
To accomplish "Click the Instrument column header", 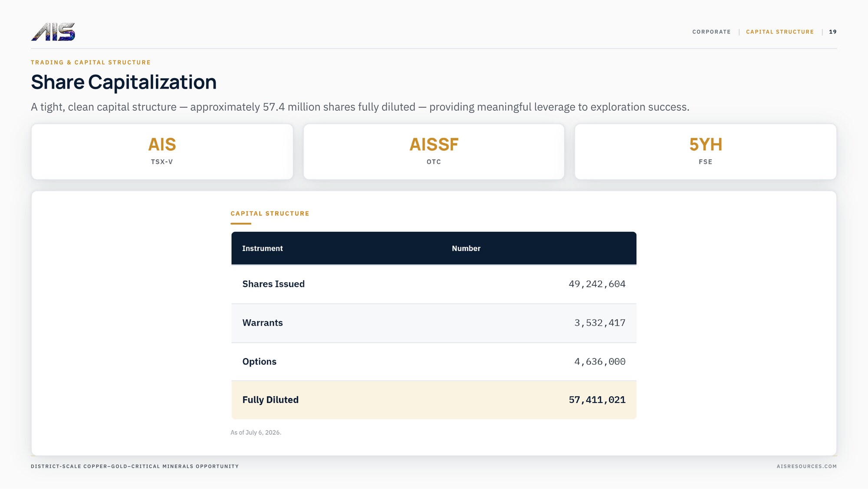I will [263, 248].
